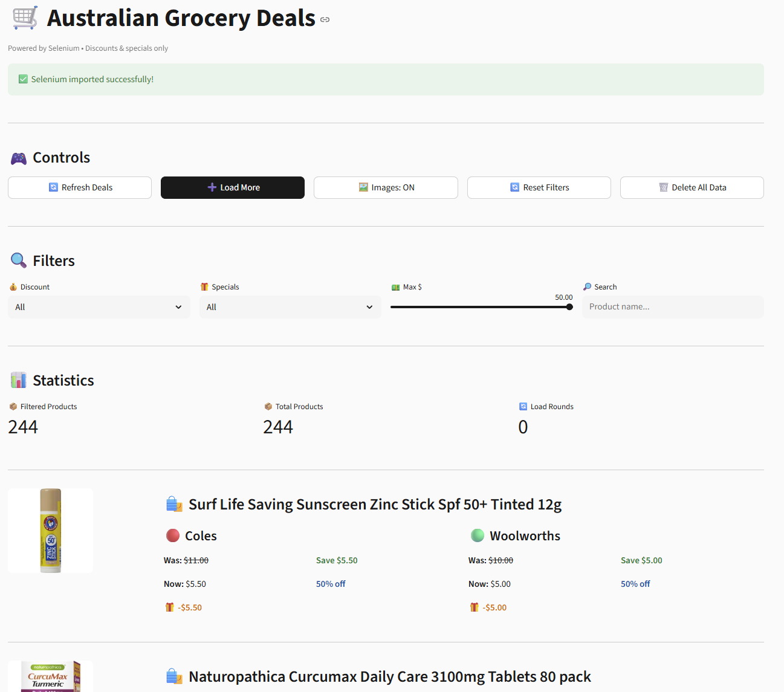Click in the Product name search field
The width and height of the screenshot is (784, 692).
click(673, 307)
